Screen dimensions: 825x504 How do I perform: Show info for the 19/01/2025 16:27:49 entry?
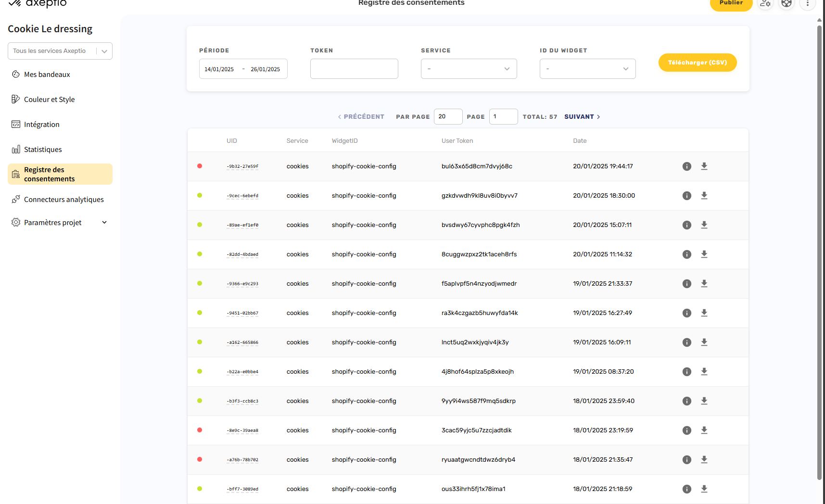coord(687,313)
